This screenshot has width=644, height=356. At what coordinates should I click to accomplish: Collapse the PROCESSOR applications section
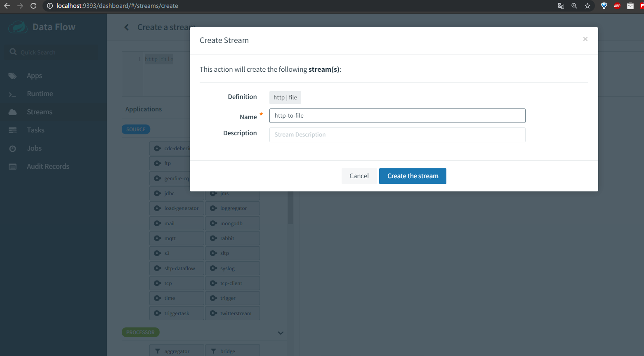(x=281, y=332)
